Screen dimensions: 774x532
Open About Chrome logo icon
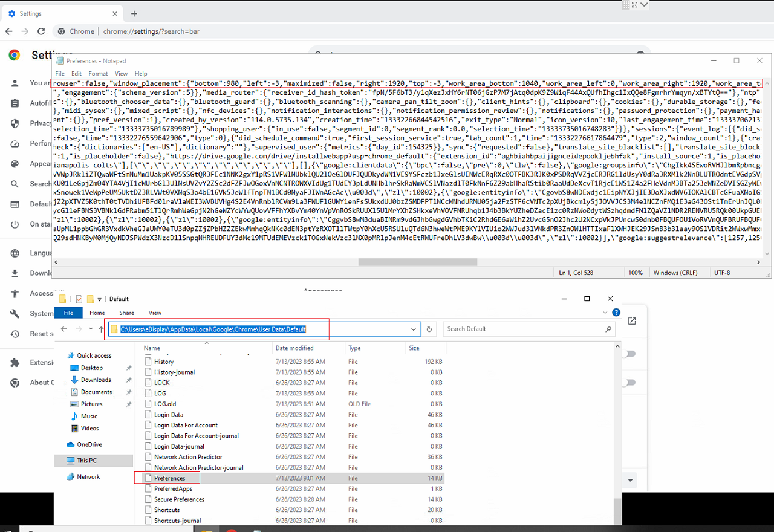[15, 383]
